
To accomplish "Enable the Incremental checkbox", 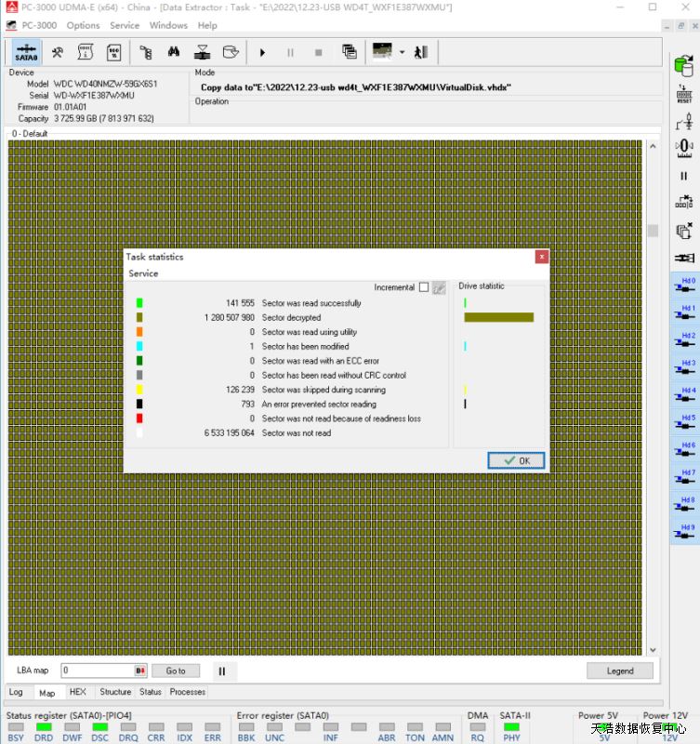I will point(424,287).
